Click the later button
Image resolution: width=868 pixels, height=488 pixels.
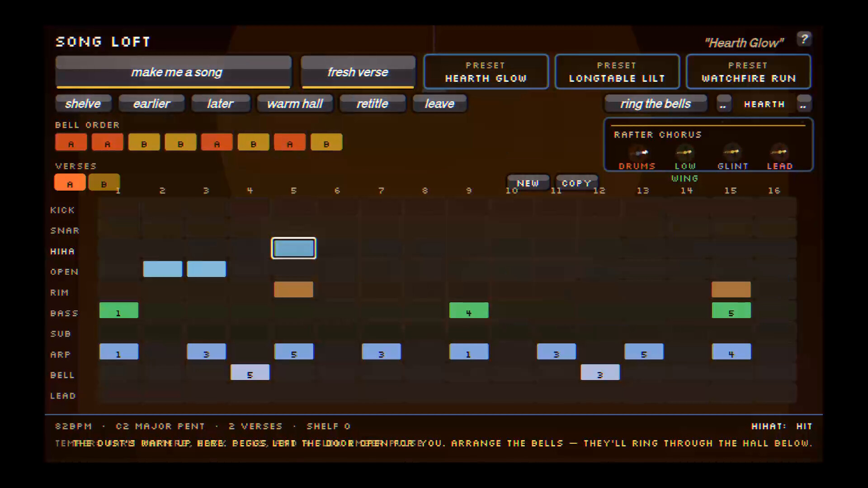click(x=221, y=103)
